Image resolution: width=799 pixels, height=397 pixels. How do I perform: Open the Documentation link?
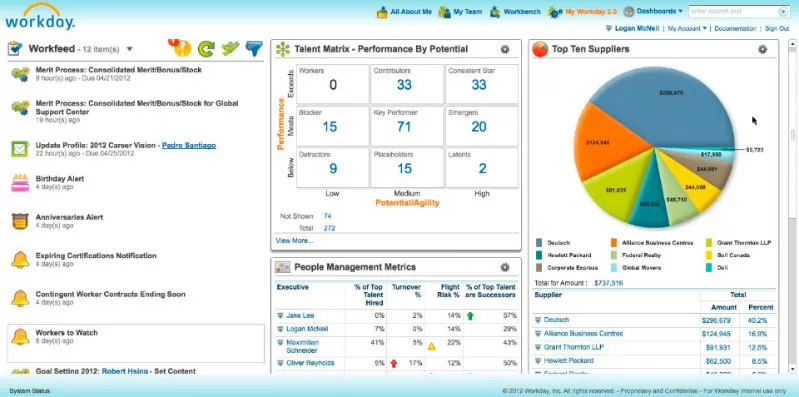point(735,29)
